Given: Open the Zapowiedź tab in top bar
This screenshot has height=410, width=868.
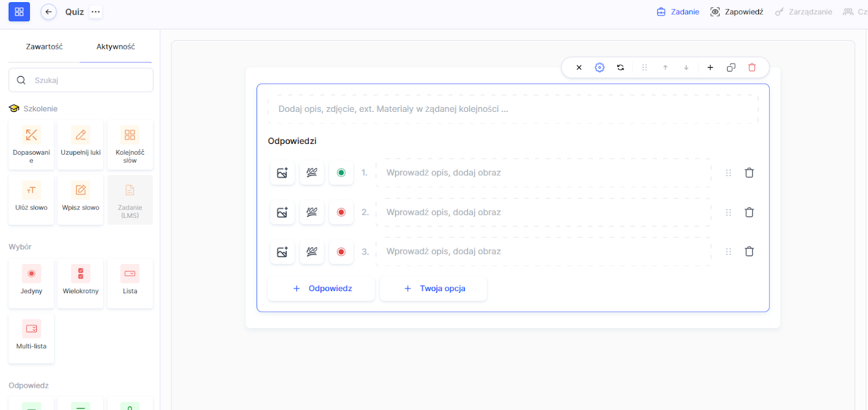Looking at the screenshot, I should (737, 12).
